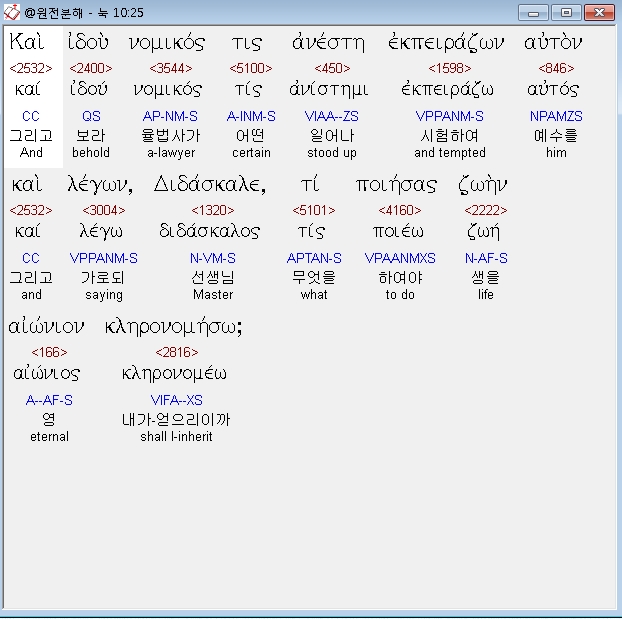Select the Korean gloss 시험하여
This screenshot has width=622, height=619.
coord(449,136)
